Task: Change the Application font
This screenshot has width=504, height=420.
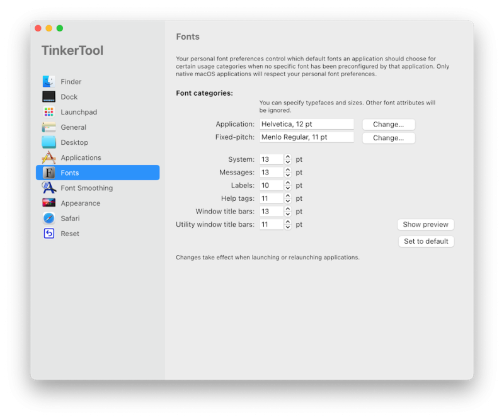Action: pyautogui.click(x=388, y=124)
